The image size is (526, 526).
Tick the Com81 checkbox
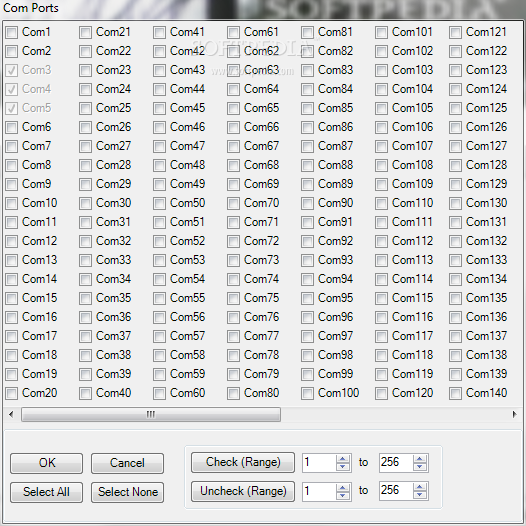(x=308, y=33)
